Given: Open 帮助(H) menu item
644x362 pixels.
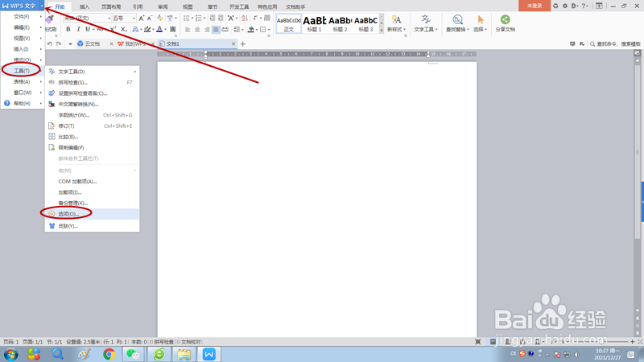Looking at the screenshot, I should (x=22, y=104).
